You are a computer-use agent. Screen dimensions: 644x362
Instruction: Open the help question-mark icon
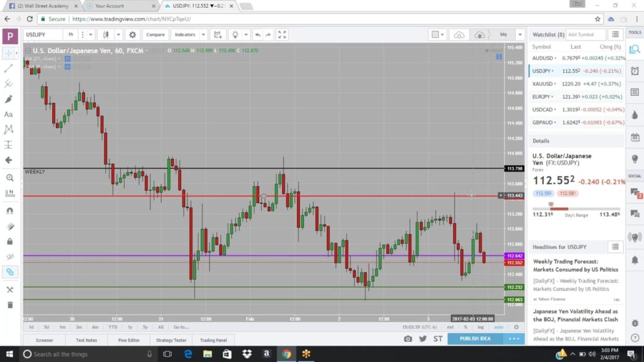pos(635,337)
